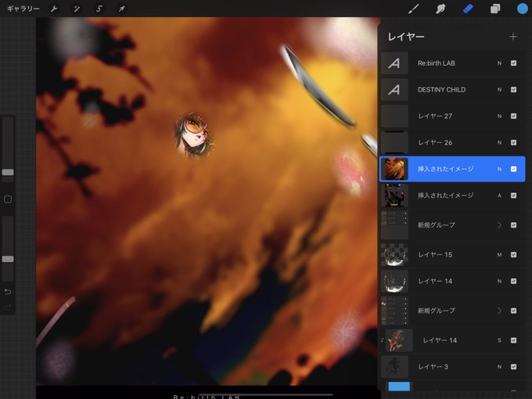Tap the レイヤー 15 thumbnail
Image resolution: width=532 pixels, height=399 pixels.
394,254
